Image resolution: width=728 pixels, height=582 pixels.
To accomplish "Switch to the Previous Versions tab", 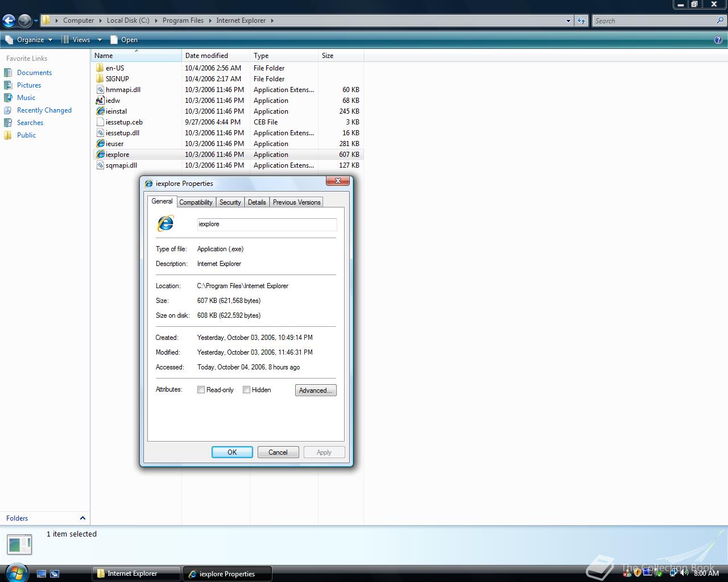I will click(x=296, y=202).
